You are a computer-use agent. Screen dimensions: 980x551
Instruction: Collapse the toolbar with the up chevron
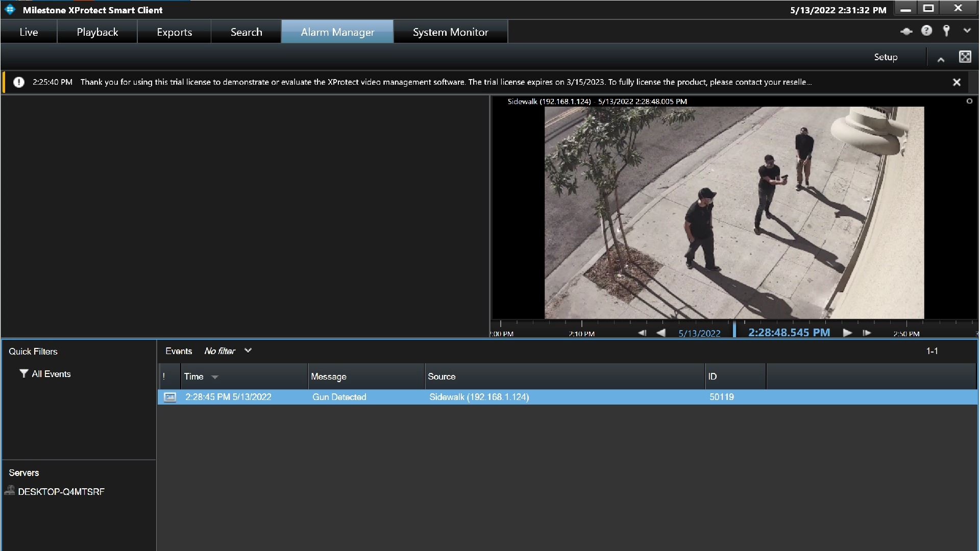coord(941,59)
